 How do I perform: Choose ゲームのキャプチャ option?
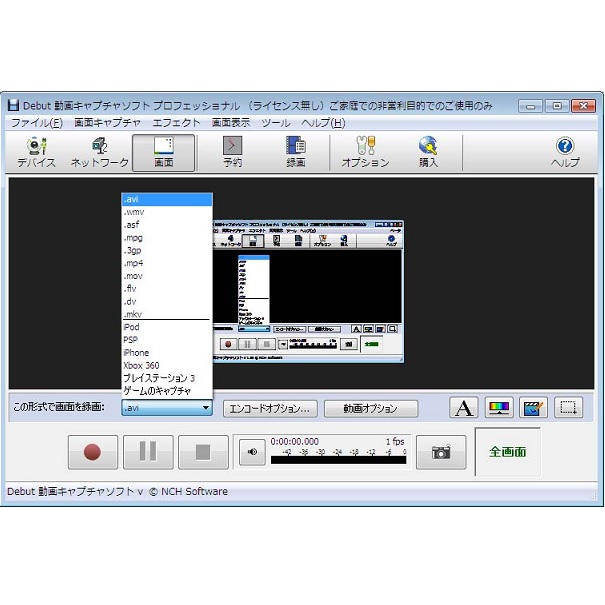167,391
